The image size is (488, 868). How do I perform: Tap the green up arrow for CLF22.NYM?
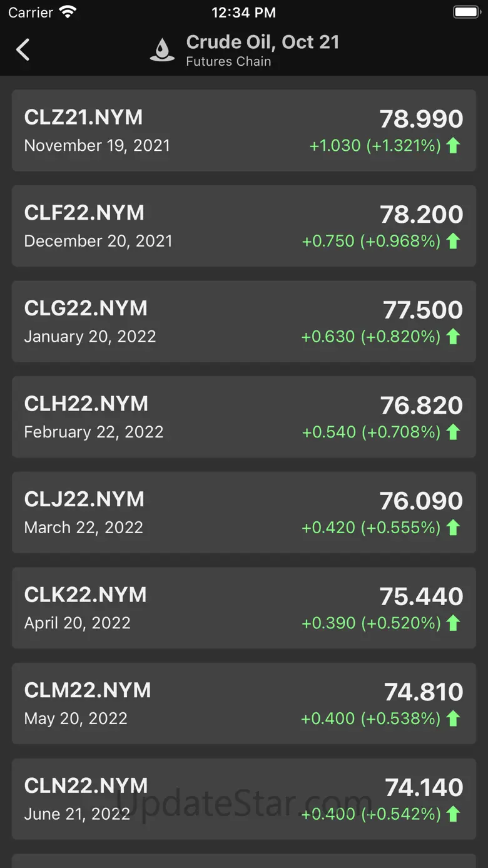454,241
